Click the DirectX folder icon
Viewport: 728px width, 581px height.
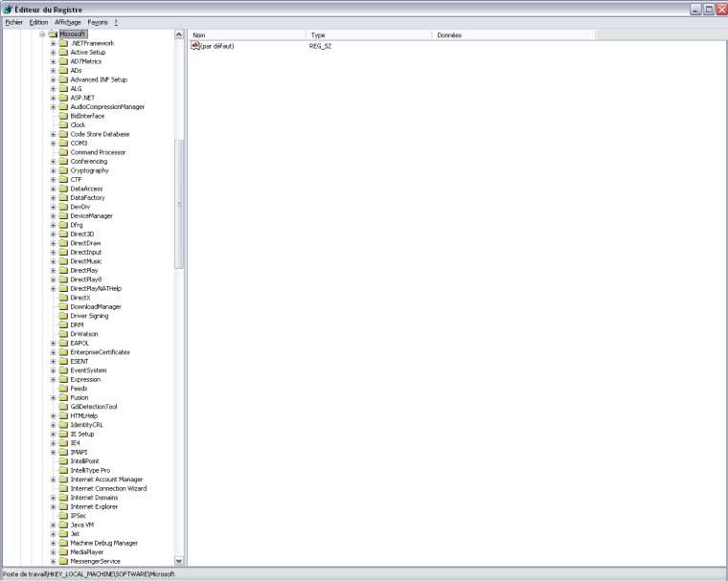[x=63, y=298]
